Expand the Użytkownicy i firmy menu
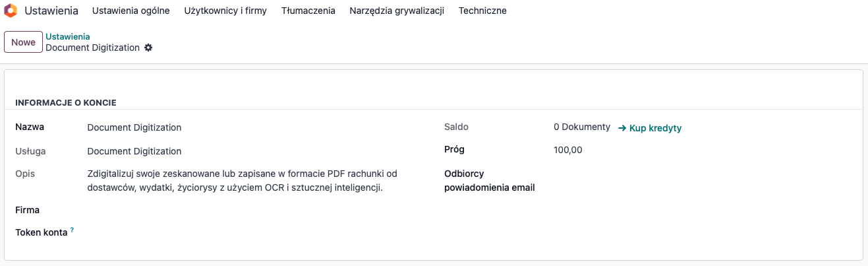 click(225, 11)
